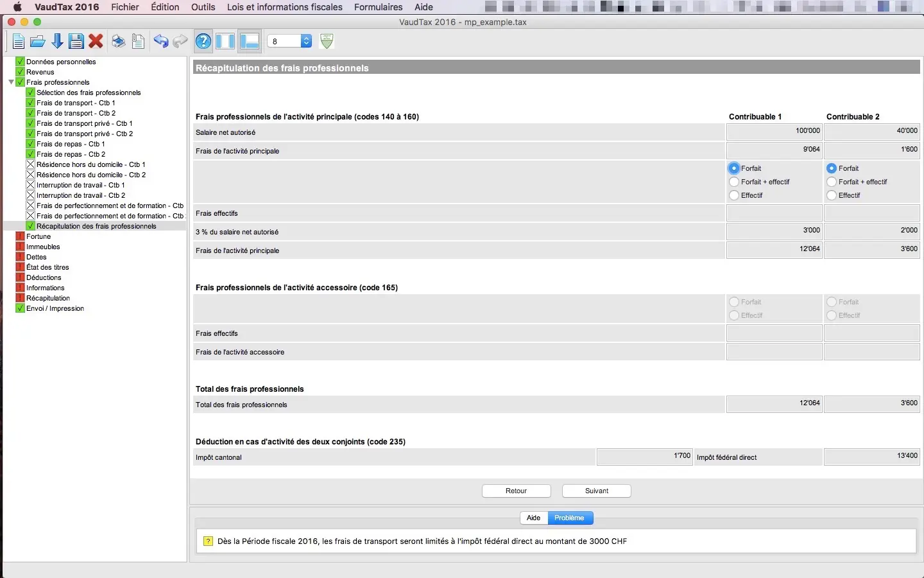
Task: Open Frais de transport privé - Ctb 2
Action: pyautogui.click(x=85, y=134)
